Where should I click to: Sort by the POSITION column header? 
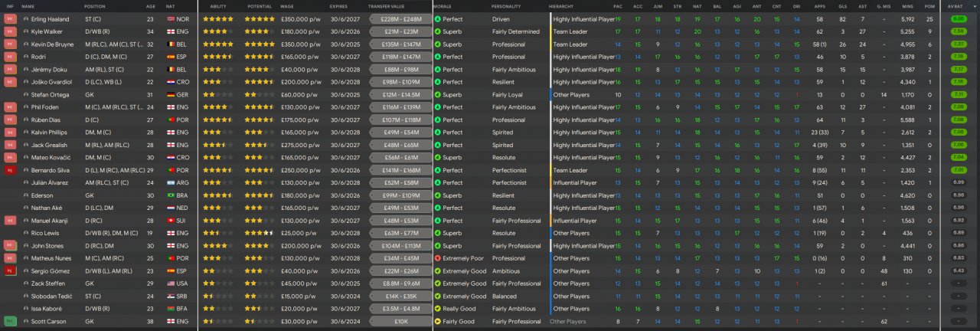click(x=95, y=6)
